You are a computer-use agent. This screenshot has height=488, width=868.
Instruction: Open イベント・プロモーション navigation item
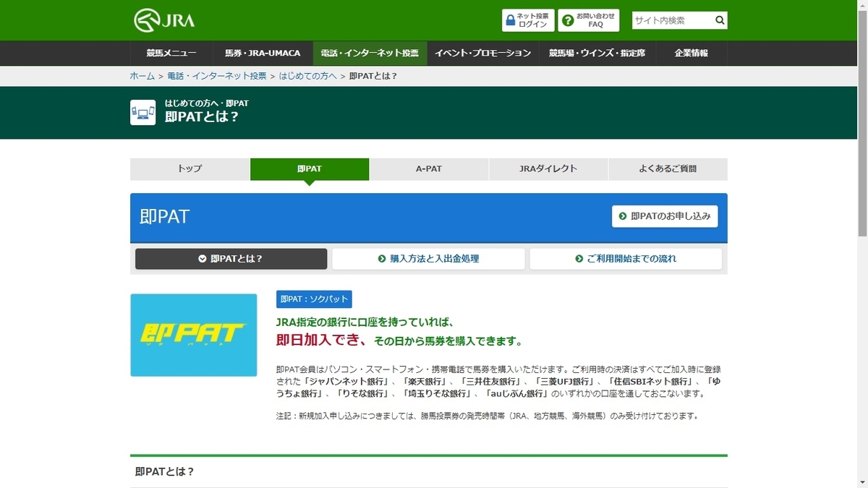tap(483, 53)
